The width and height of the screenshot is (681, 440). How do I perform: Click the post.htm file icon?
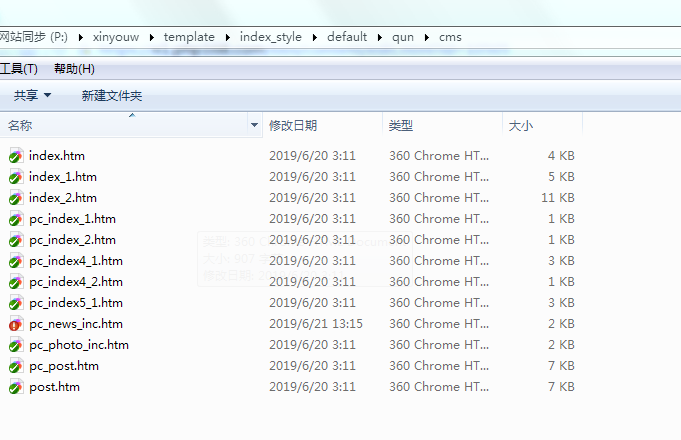16,387
